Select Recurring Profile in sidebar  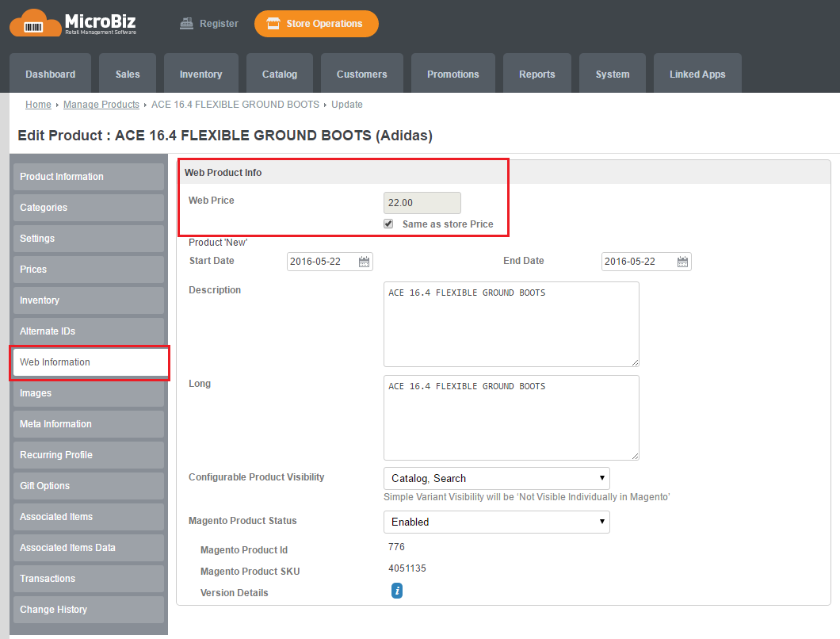(89, 454)
